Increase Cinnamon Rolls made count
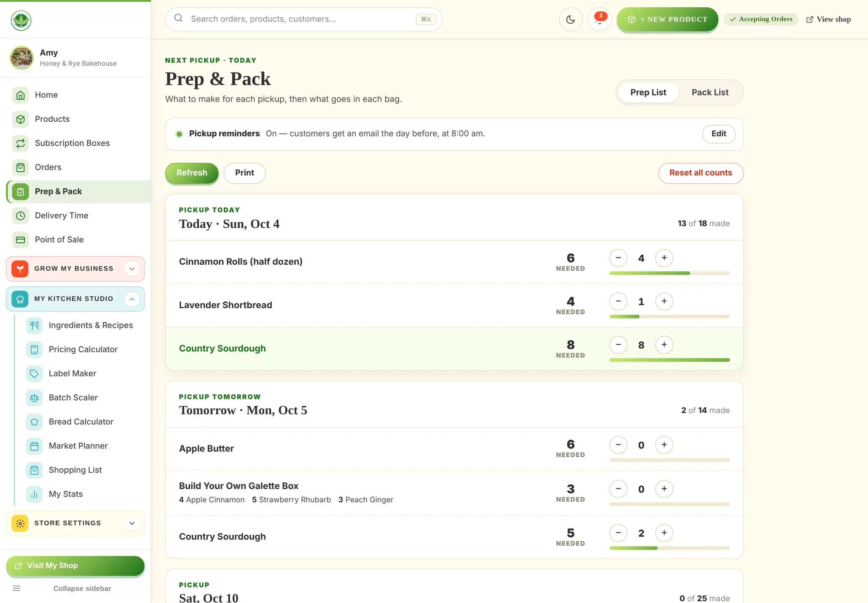The width and height of the screenshot is (868, 603). (664, 258)
